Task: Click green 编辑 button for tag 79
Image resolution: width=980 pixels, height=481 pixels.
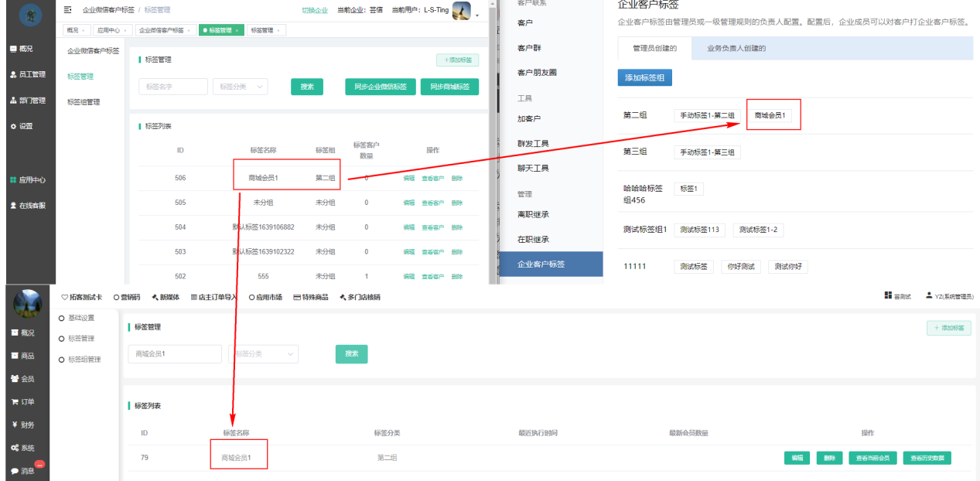Action: tap(797, 458)
